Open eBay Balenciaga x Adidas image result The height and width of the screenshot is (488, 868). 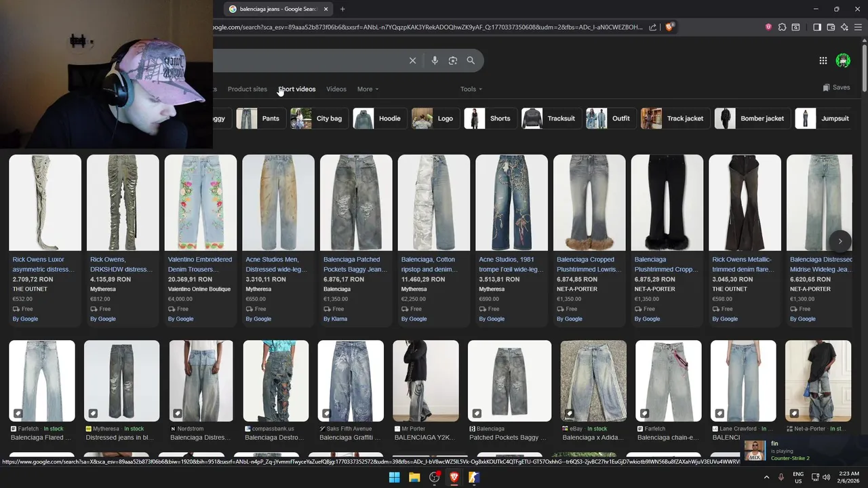click(593, 381)
